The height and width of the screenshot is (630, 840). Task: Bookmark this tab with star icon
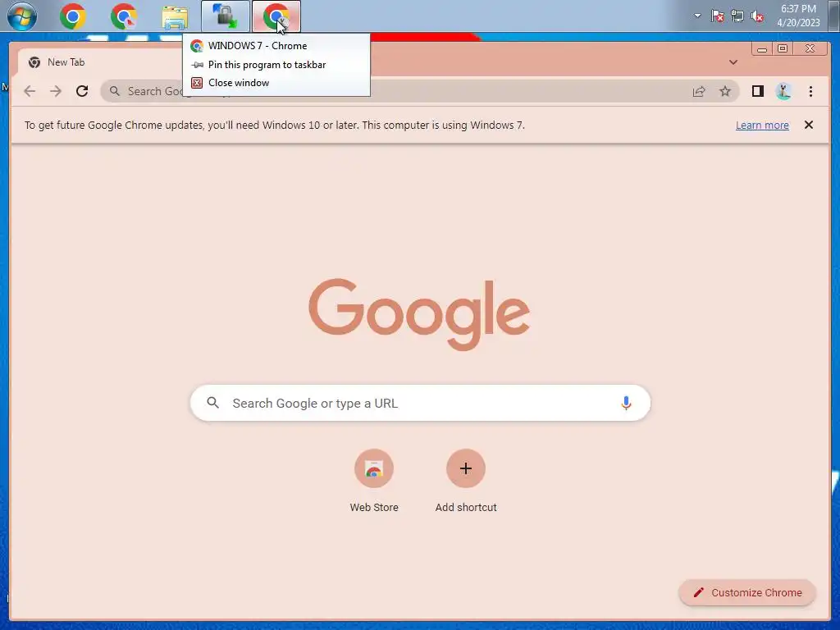coord(725,92)
